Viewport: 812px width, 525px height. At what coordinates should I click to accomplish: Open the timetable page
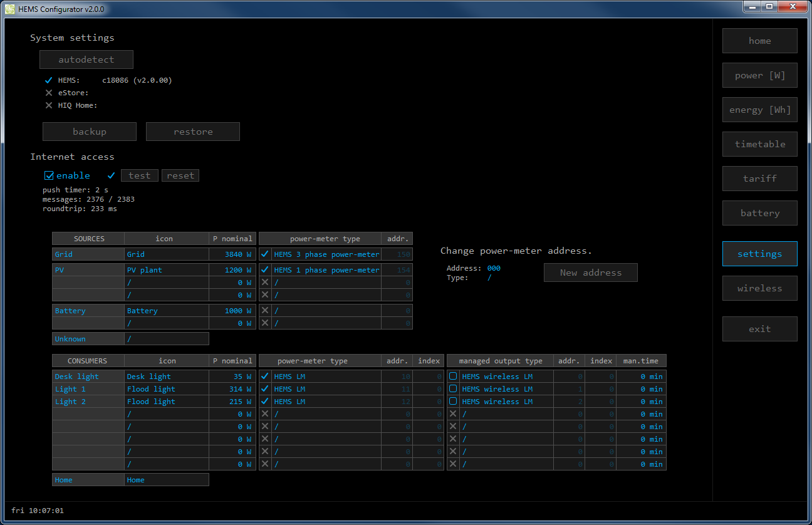click(759, 144)
